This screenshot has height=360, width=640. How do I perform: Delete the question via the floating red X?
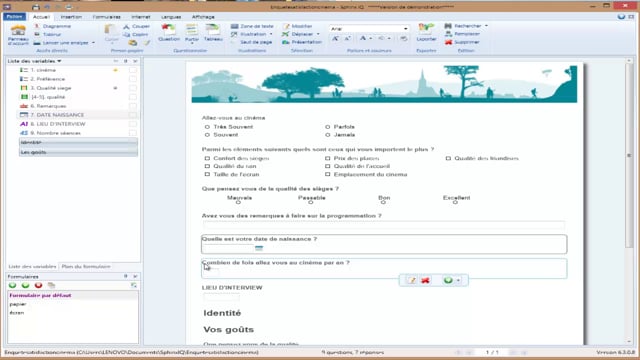coord(425,280)
